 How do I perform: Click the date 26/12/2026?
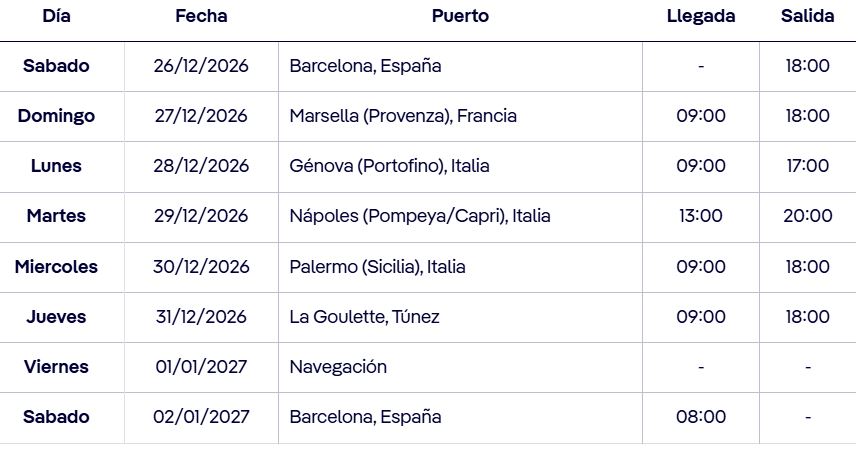click(x=201, y=66)
